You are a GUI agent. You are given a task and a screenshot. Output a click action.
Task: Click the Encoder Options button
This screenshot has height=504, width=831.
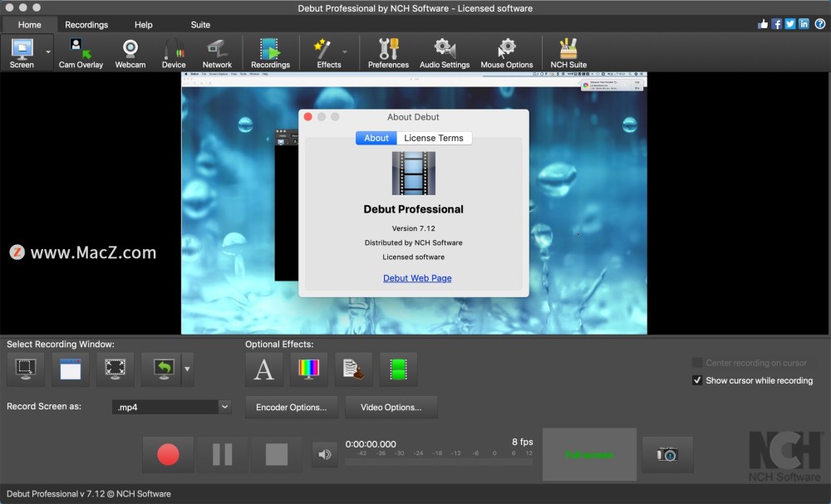291,407
